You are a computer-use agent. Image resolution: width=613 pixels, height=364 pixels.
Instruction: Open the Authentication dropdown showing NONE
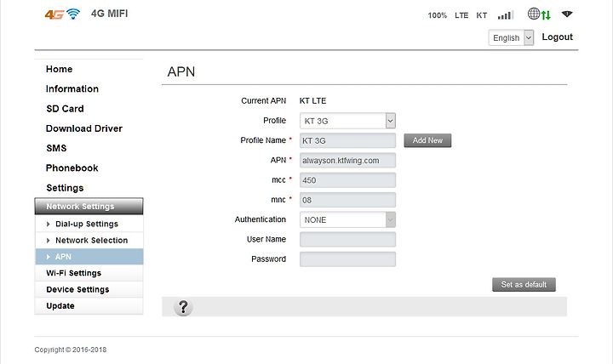pyautogui.click(x=347, y=220)
